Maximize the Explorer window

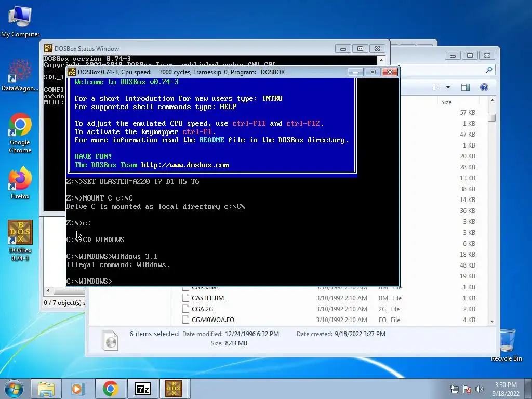(470, 55)
